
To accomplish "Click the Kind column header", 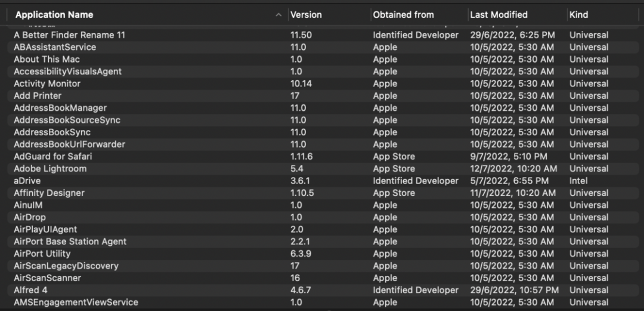I will pos(578,15).
